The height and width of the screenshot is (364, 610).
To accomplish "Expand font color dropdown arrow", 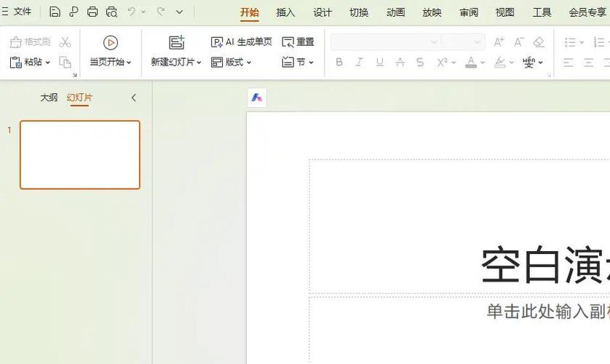I will tap(483, 62).
